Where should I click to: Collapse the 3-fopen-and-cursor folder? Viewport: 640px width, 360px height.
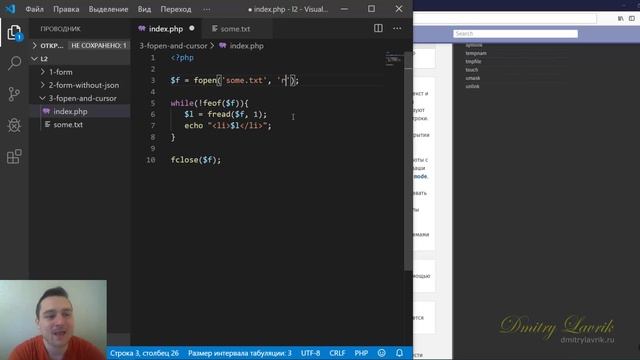[82, 98]
